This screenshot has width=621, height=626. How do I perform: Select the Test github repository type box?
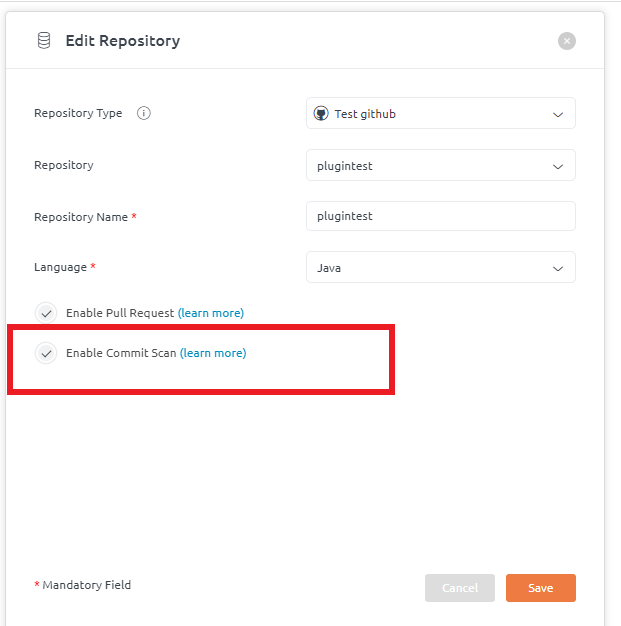pos(441,113)
